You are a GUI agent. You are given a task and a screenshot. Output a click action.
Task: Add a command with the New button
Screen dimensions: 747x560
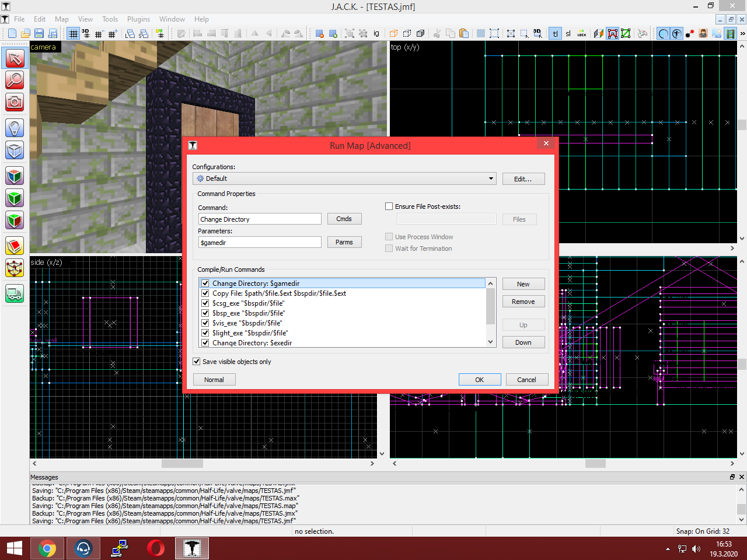pos(523,284)
